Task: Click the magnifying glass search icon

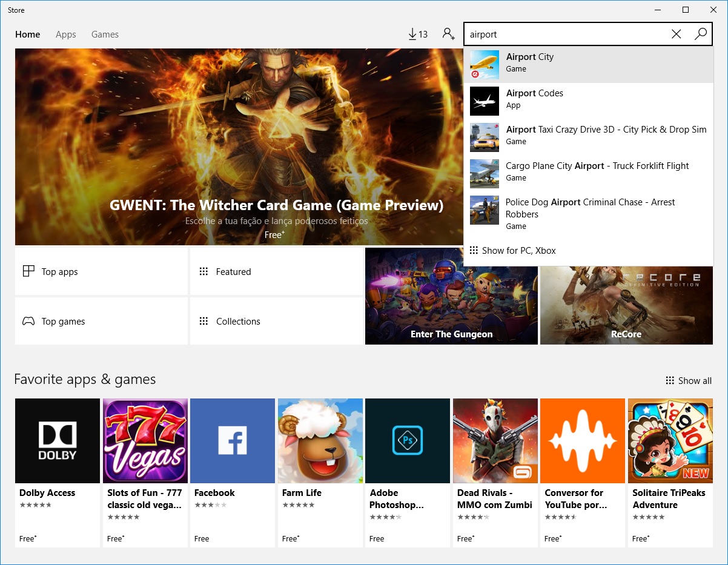Action: point(701,34)
